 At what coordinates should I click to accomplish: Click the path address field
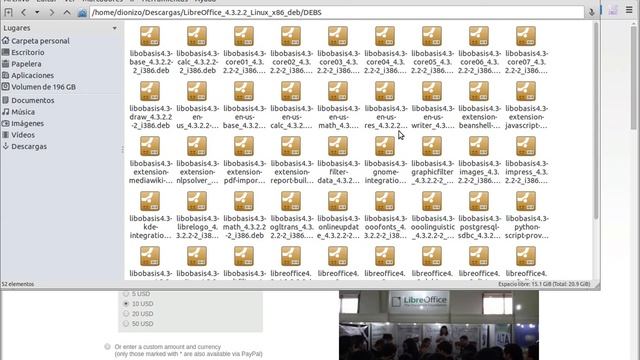337,12
